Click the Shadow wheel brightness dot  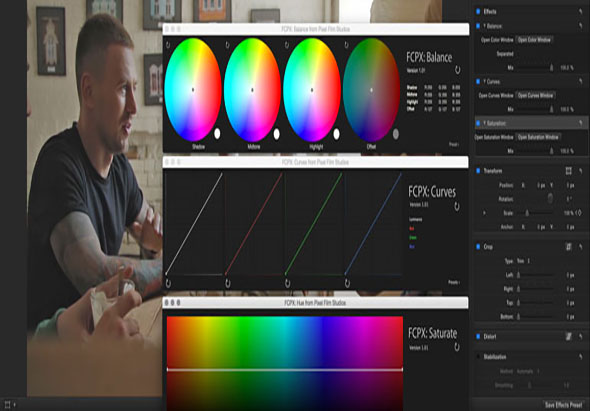click(217, 134)
